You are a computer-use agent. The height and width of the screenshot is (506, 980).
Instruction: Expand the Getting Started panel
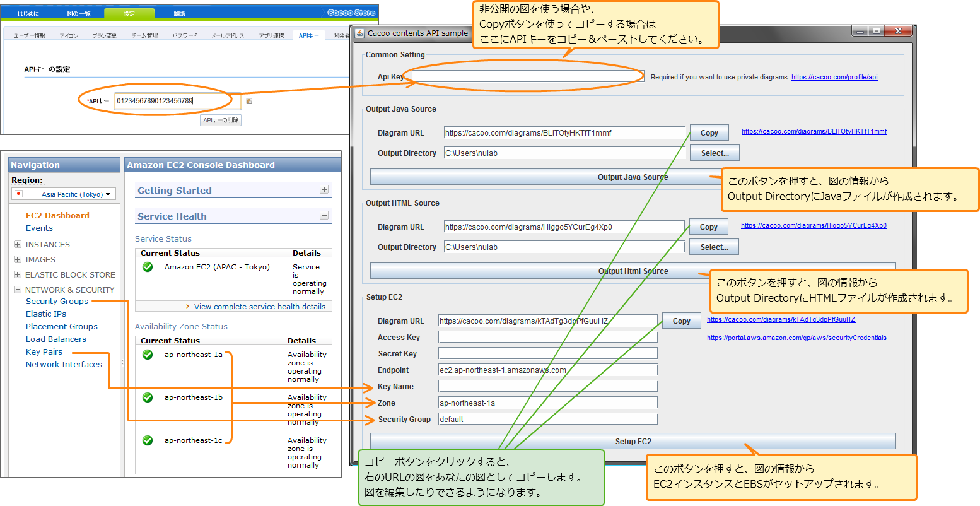point(324,189)
